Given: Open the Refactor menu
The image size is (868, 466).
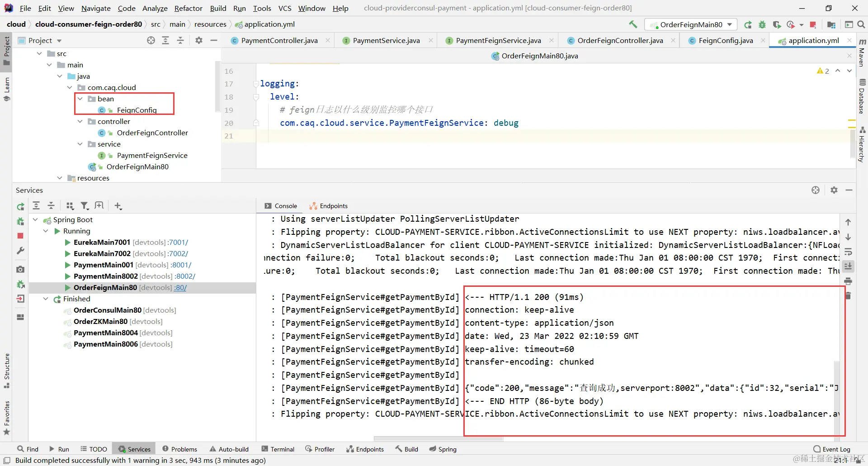Looking at the screenshot, I should [189, 8].
